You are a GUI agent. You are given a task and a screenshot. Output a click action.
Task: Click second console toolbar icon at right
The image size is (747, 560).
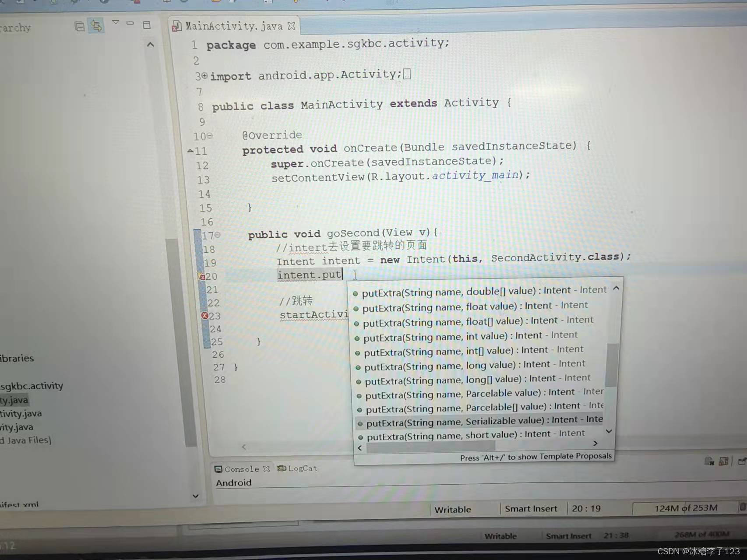coord(723,461)
